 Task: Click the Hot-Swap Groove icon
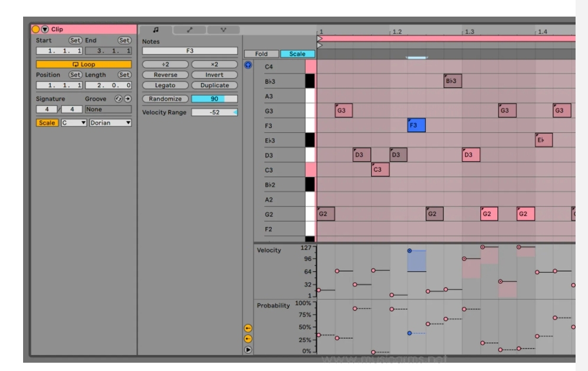pyautogui.click(x=118, y=98)
